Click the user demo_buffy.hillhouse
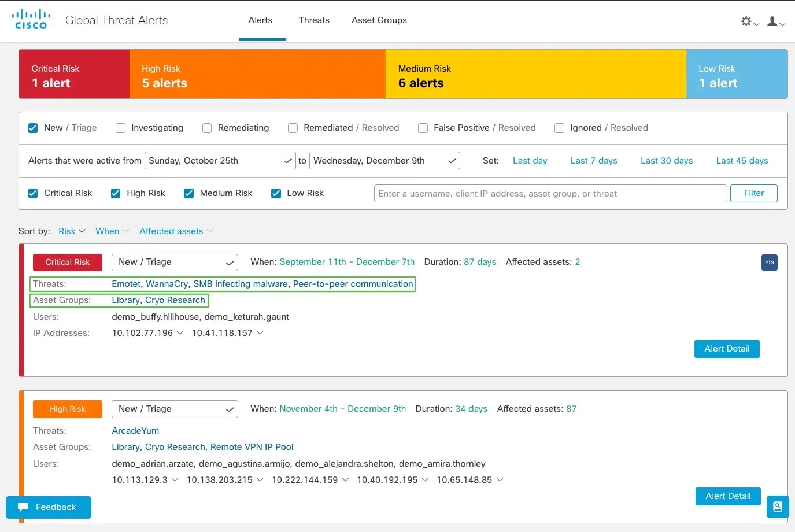Image resolution: width=795 pixels, height=532 pixels. 156,317
